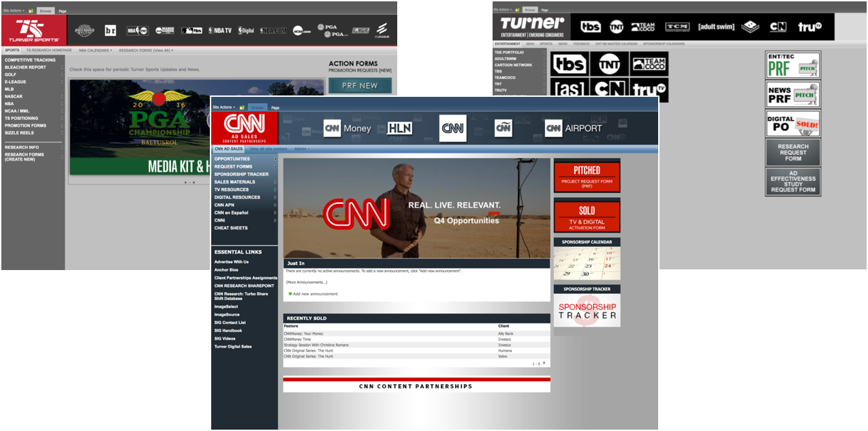Open the Admin dropdown in CNN nav bar
Viewport: 868px width, 431px height.
tap(302, 149)
